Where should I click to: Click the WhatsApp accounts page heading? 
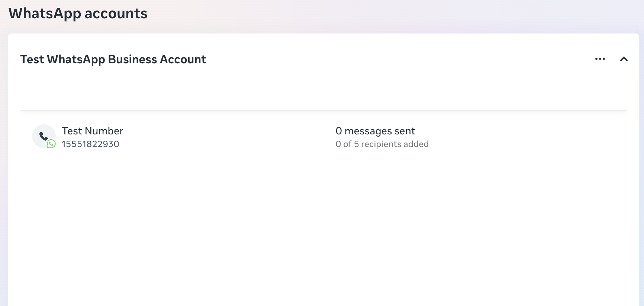coord(78,13)
